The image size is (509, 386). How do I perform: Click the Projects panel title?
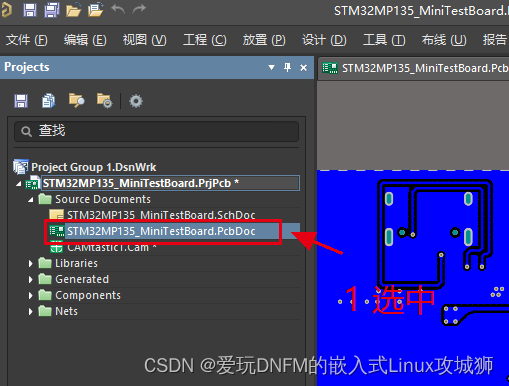[x=27, y=67]
